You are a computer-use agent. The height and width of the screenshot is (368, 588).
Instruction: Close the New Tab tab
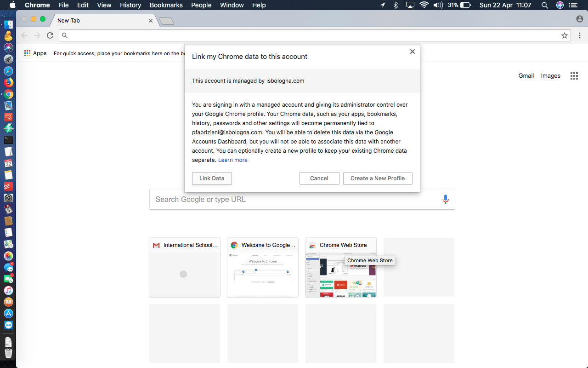[151, 21]
